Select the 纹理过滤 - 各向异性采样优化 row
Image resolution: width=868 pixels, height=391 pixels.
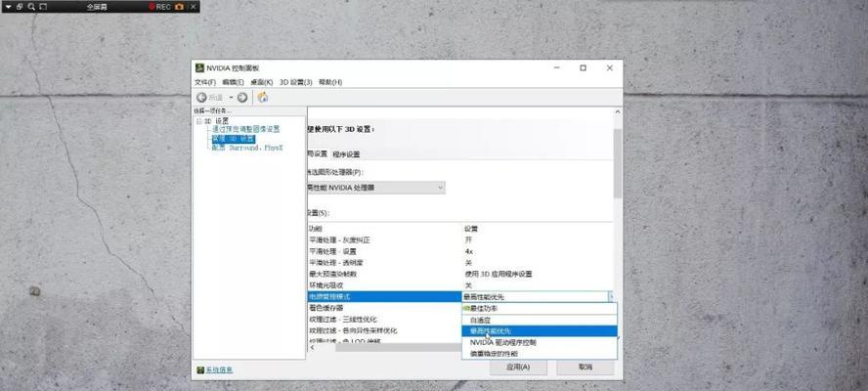point(384,330)
